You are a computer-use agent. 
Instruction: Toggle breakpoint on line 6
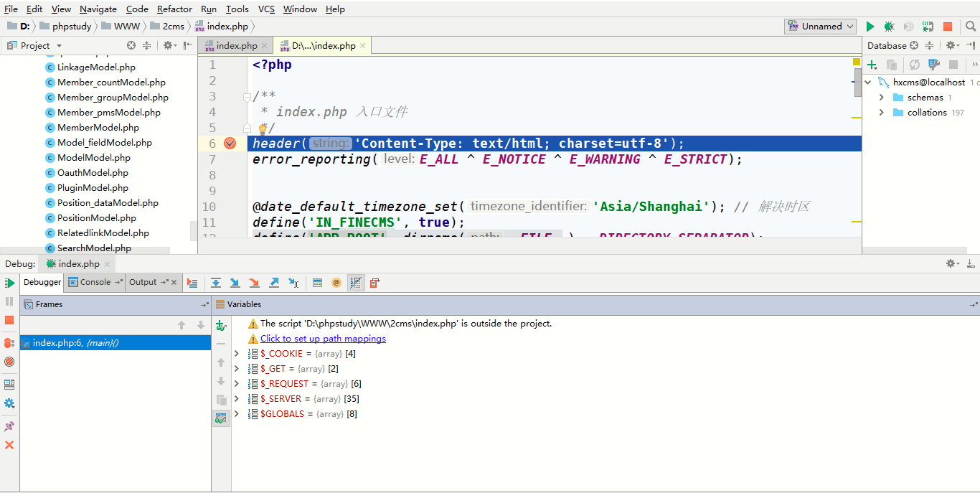[230, 144]
